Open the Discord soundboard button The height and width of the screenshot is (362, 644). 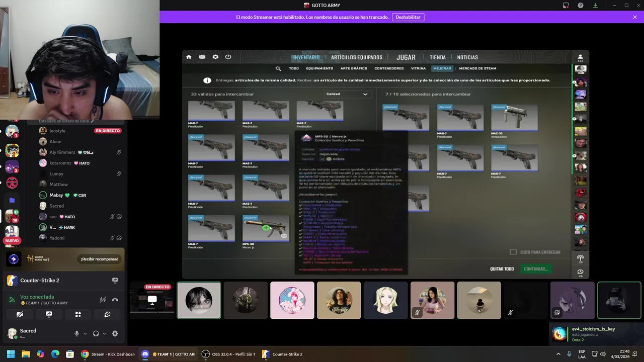[x=107, y=314]
